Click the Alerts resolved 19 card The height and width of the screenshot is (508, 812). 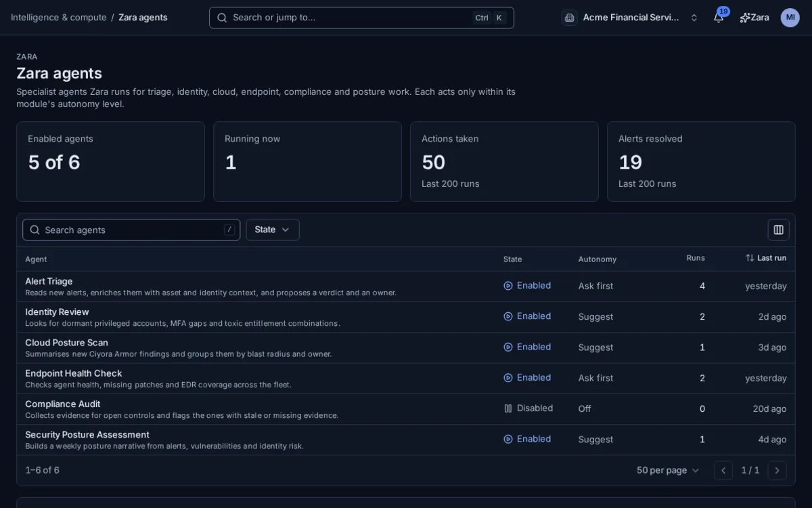coord(701,161)
